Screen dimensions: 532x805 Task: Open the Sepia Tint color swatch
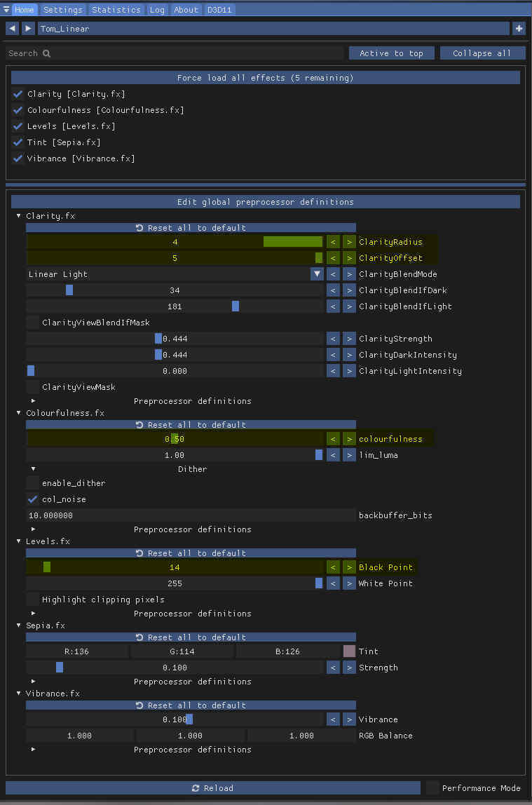tap(349, 651)
